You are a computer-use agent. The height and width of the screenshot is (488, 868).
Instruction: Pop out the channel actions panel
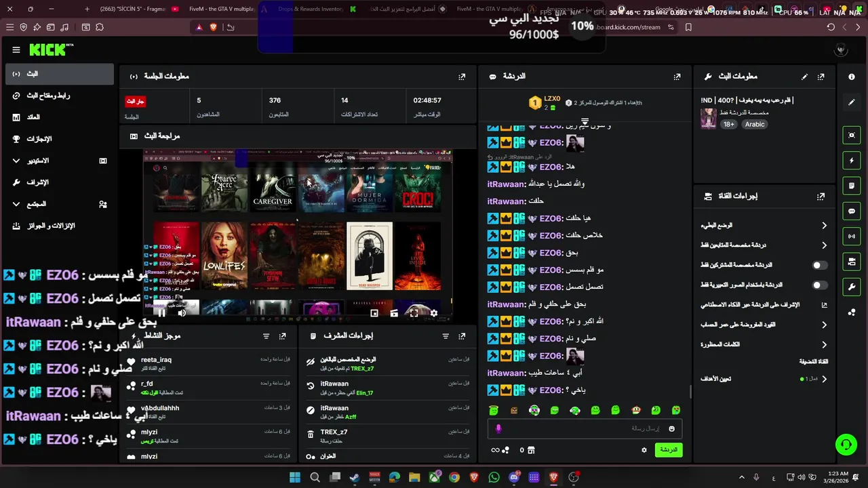(821, 196)
